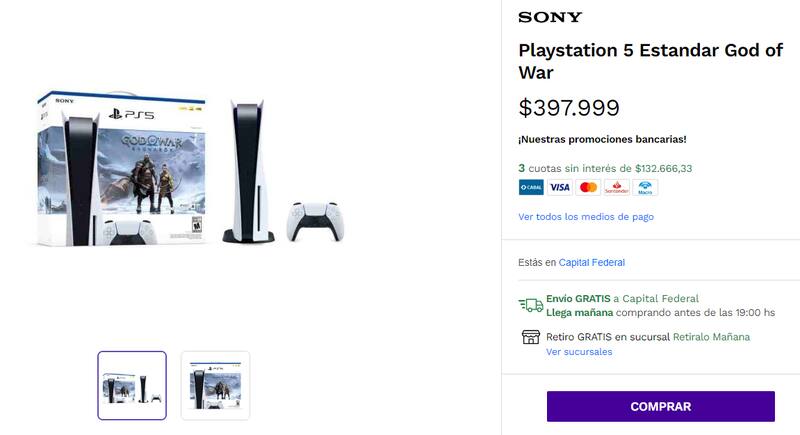Click the store pickup icon
800x435 pixels.
pyautogui.click(x=531, y=337)
